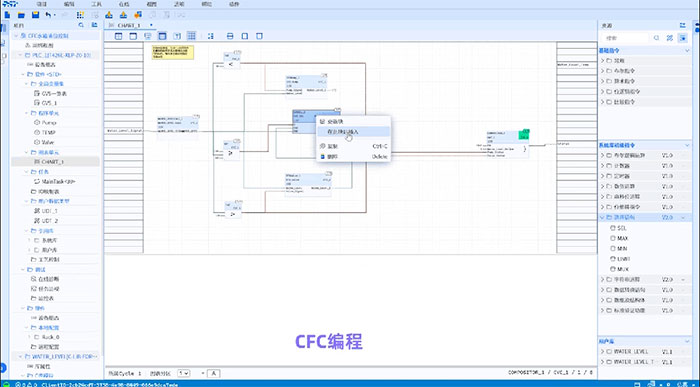Toggle the A button in bottom bar

click(213, 373)
